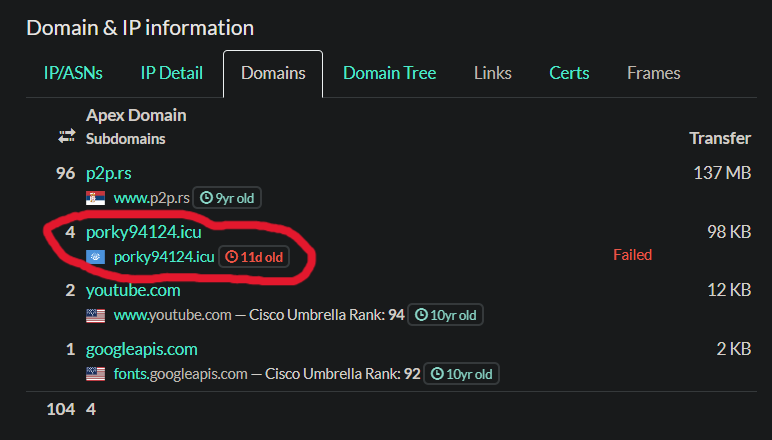Open the Certs tab

point(569,73)
